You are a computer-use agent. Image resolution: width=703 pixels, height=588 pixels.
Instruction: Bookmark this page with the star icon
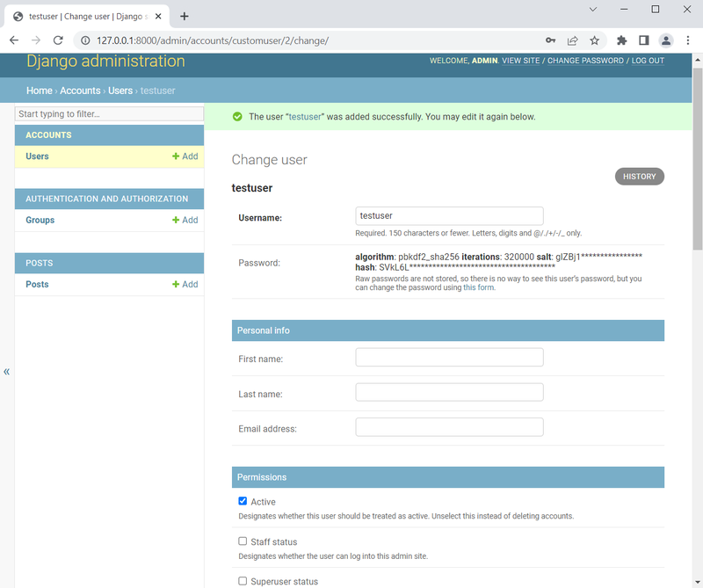coord(595,40)
